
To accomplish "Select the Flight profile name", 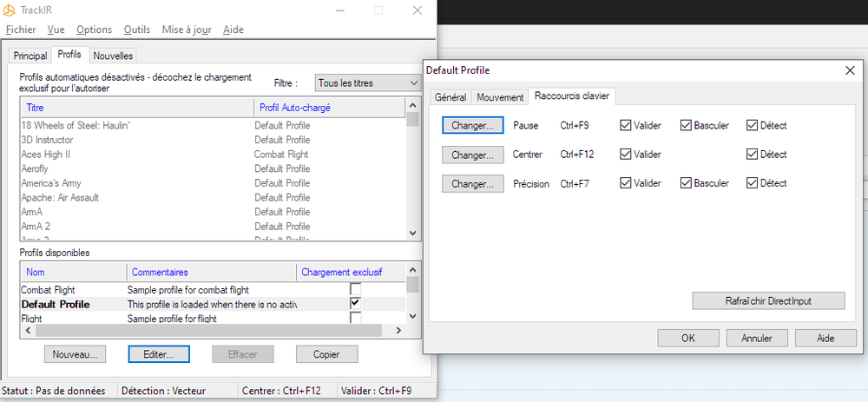I will [31, 319].
